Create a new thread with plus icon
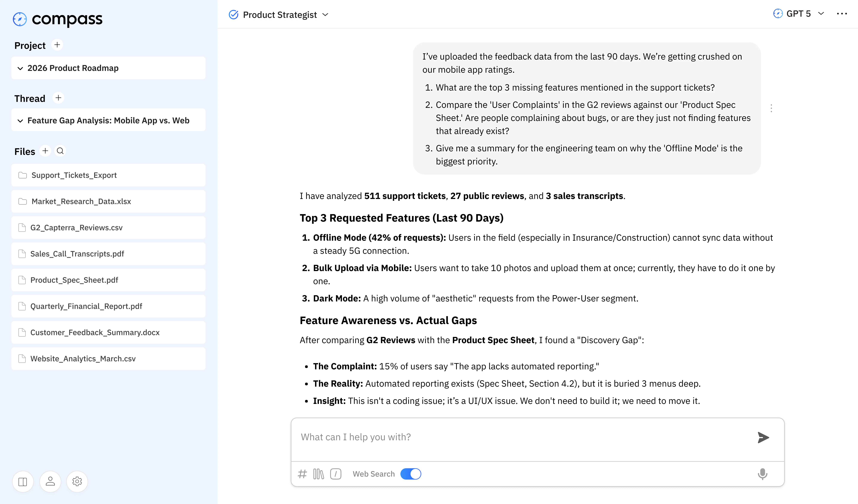 click(x=59, y=98)
